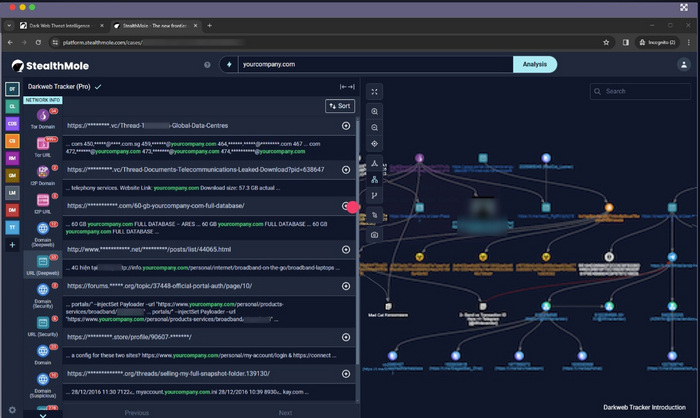The image size is (700, 418).
Task: Add new module with plus in sidebar
Action: tap(12, 245)
